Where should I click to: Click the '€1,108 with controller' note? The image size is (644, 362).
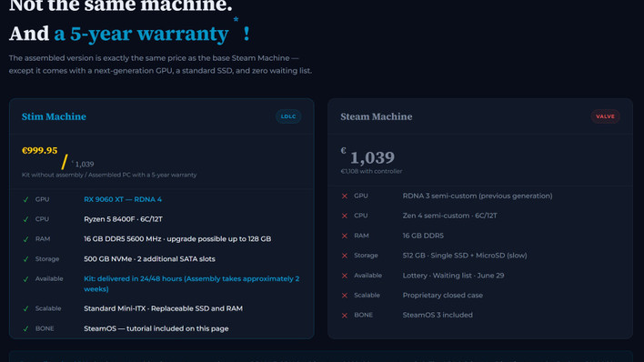(371, 171)
